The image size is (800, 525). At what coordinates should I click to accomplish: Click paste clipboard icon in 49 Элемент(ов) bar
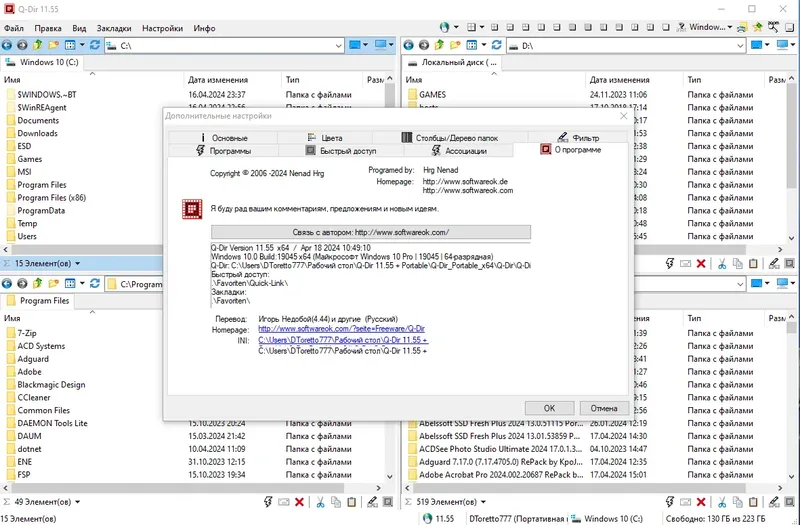pyautogui.click(x=352, y=502)
